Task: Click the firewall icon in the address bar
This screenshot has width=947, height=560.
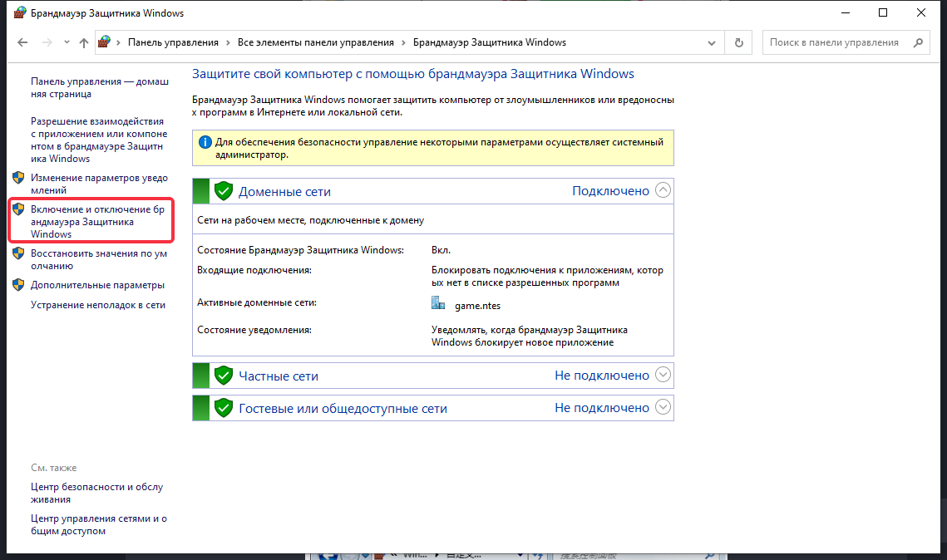Action: (105, 42)
